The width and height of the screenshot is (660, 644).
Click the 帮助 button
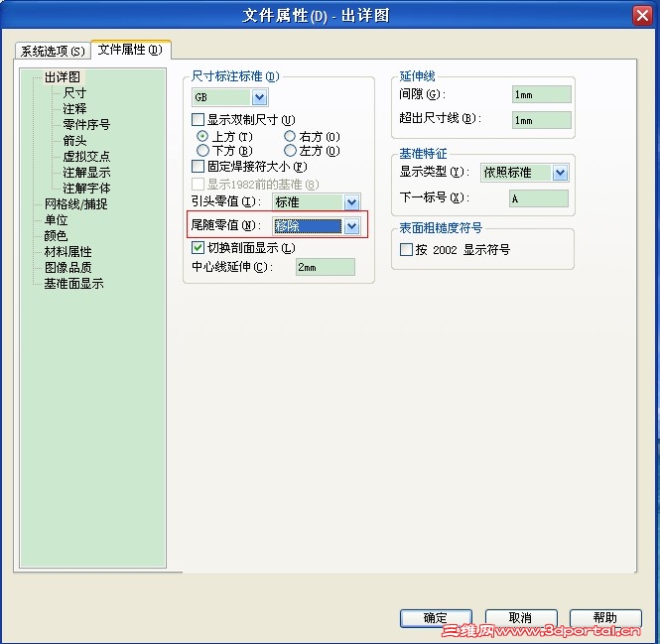pyautogui.click(x=605, y=618)
